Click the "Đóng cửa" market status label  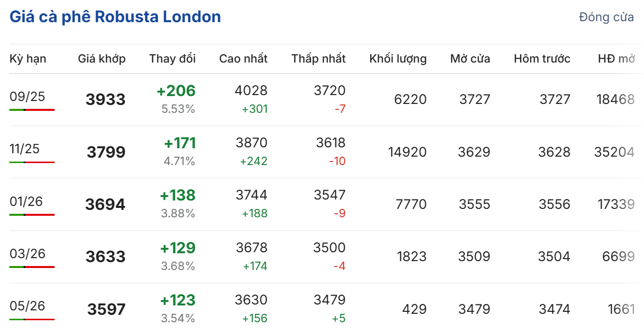(x=606, y=17)
